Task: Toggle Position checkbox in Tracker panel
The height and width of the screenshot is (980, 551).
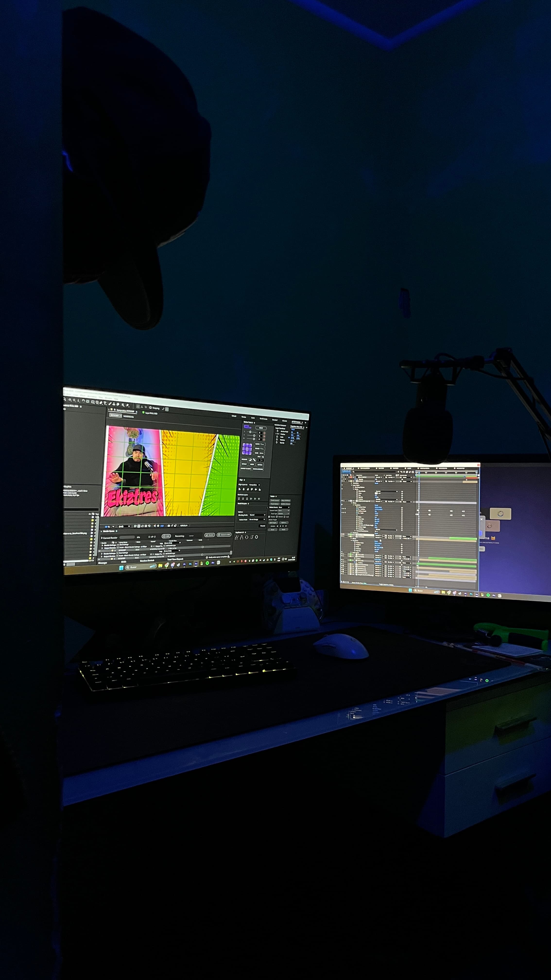Action: pos(269,517)
